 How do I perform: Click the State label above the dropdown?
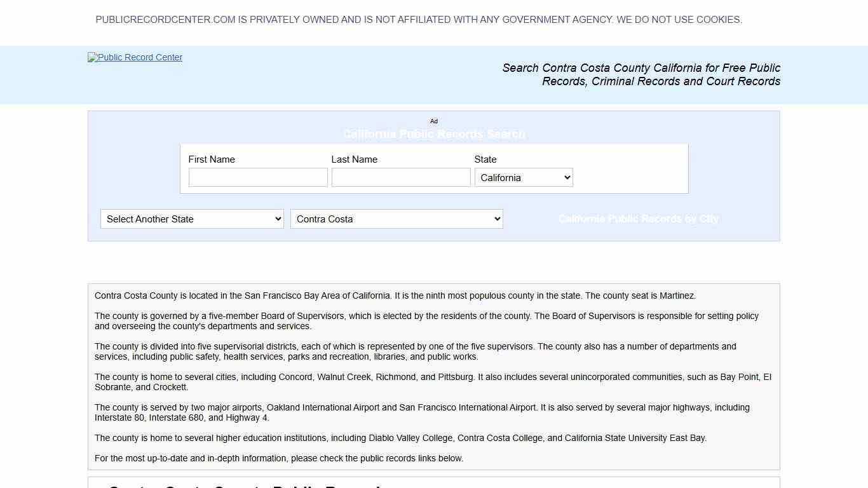[x=485, y=159]
